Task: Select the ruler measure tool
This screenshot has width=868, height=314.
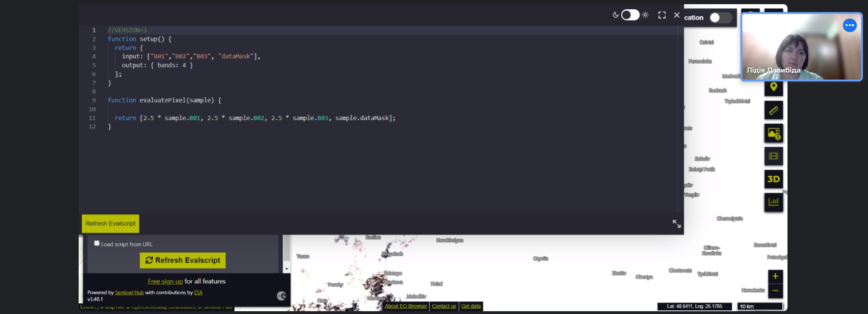Action: click(774, 110)
